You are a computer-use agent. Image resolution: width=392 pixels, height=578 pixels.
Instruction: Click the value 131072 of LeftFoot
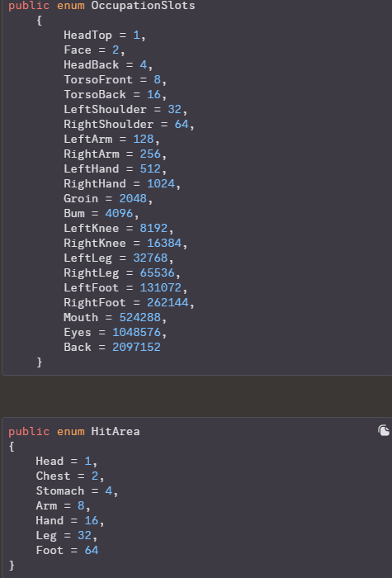pyautogui.click(x=161, y=287)
